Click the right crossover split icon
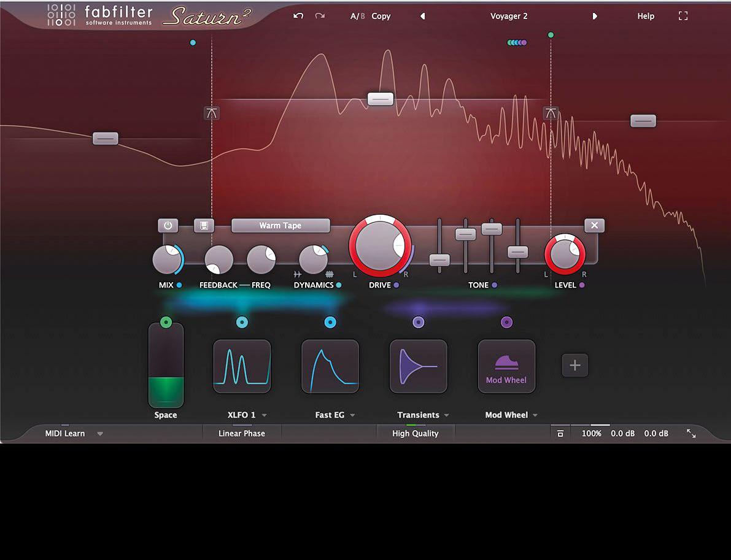 point(551,113)
